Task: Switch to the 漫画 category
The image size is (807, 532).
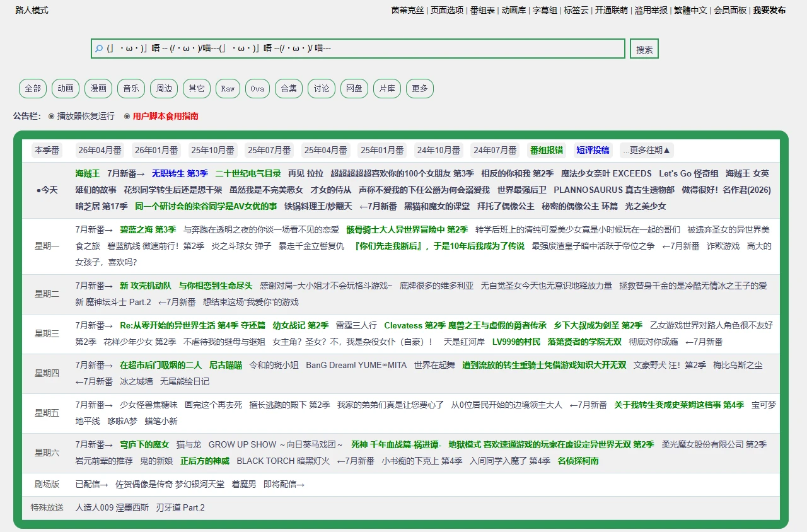Action: point(98,88)
